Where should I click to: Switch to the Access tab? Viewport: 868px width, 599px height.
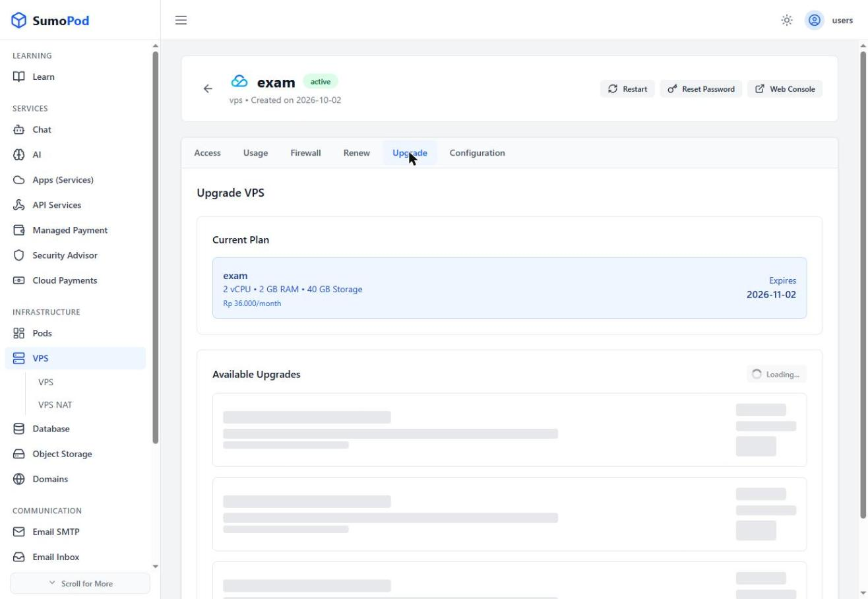click(x=207, y=153)
